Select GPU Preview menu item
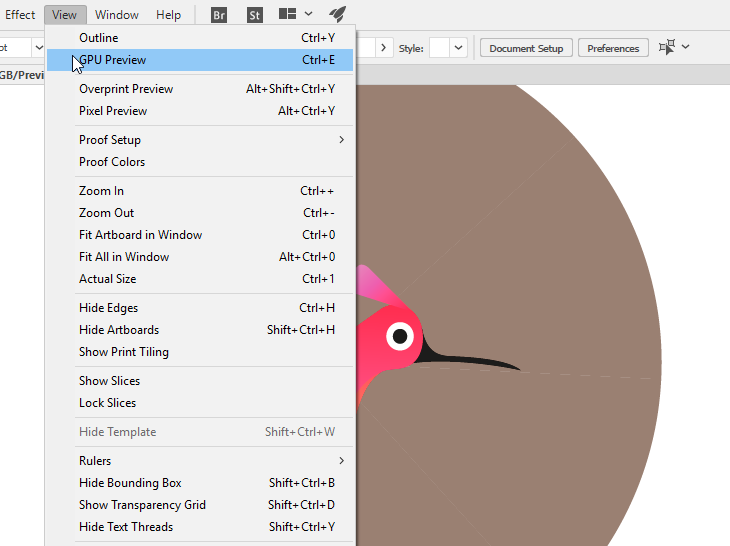The width and height of the screenshot is (730, 546). (x=200, y=60)
